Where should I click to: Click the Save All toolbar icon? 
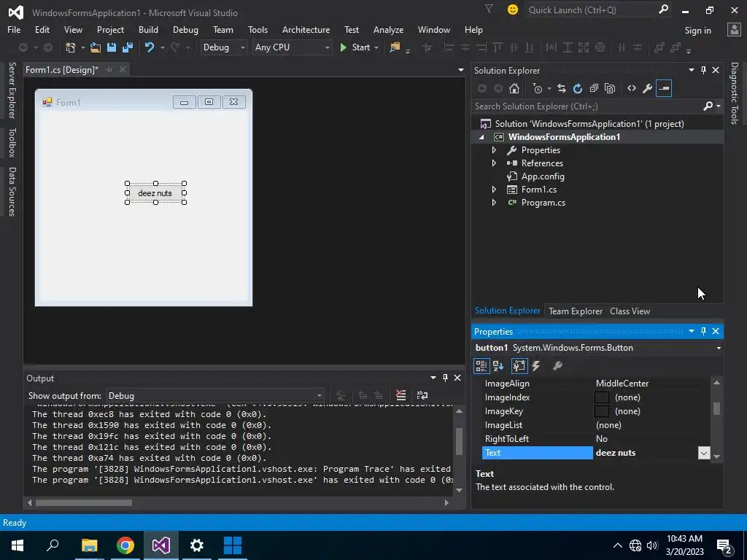click(x=128, y=47)
